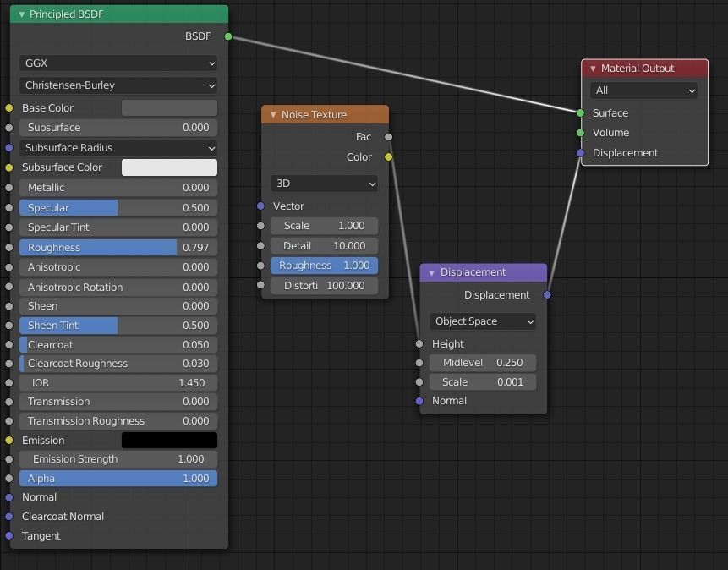Expand the Subsurface Radius dropdown
The width and height of the screenshot is (728, 570).
pyautogui.click(x=118, y=148)
